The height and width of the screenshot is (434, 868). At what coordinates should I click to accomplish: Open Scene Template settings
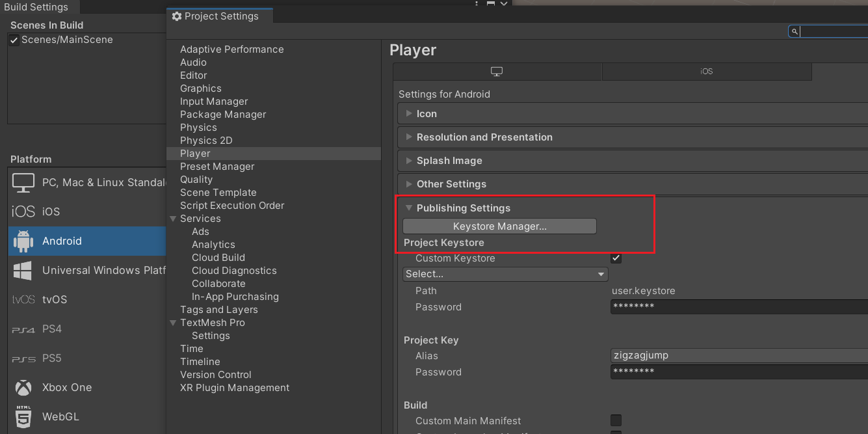218,193
